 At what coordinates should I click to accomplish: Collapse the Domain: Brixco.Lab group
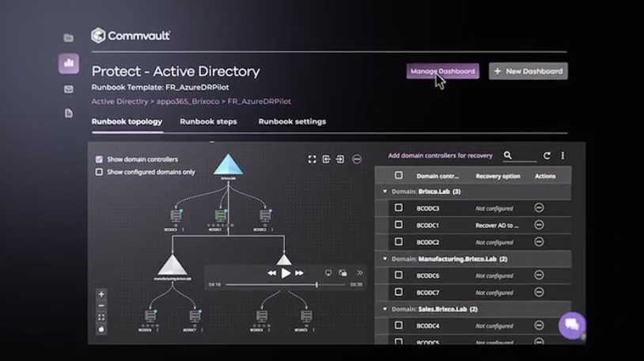tap(385, 192)
